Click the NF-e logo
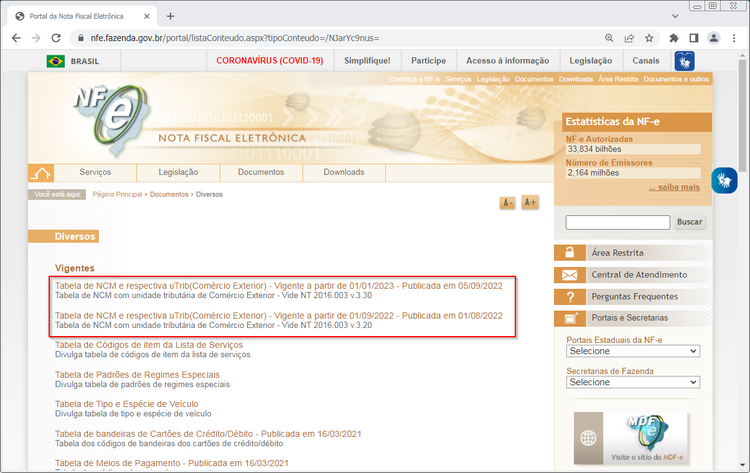 tap(113, 120)
